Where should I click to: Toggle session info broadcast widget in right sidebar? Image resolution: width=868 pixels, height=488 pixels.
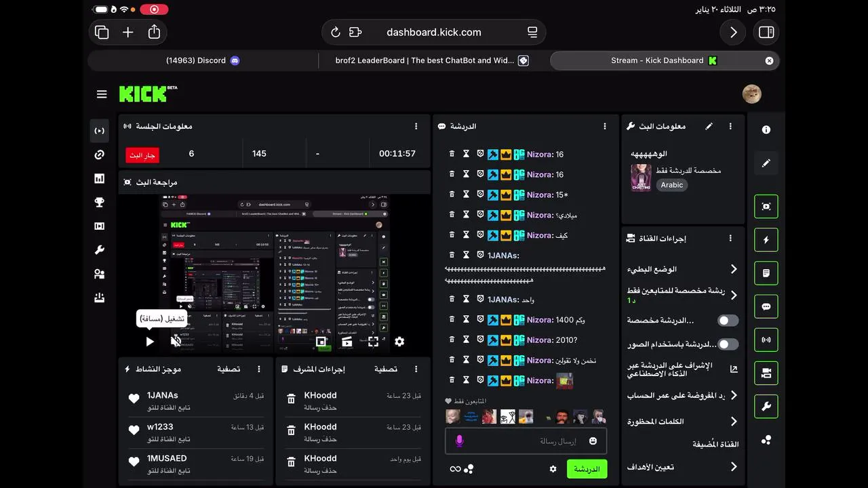coord(766,340)
